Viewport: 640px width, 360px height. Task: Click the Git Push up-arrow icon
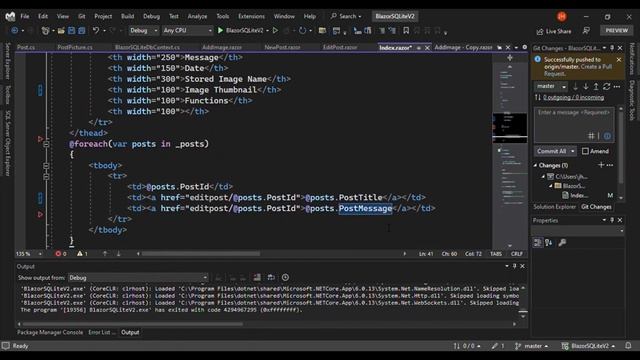coord(596,87)
